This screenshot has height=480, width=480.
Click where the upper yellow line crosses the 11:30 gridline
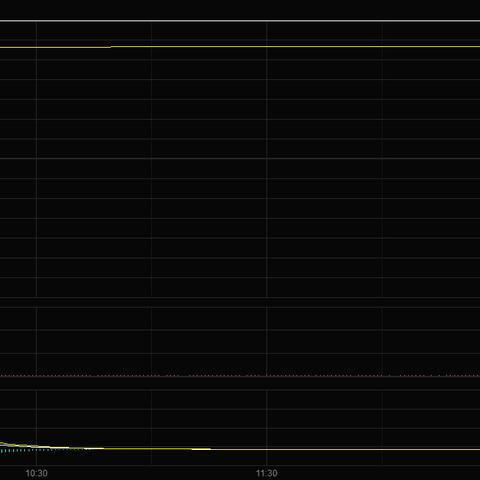[x=267, y=46]
